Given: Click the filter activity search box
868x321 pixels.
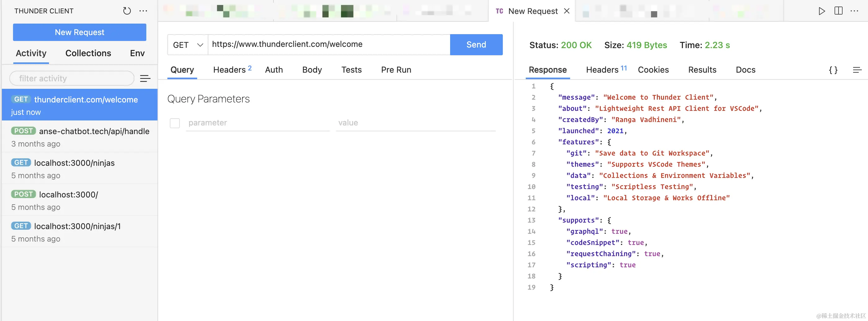Looking at the screenshot, I should point(72,79).
